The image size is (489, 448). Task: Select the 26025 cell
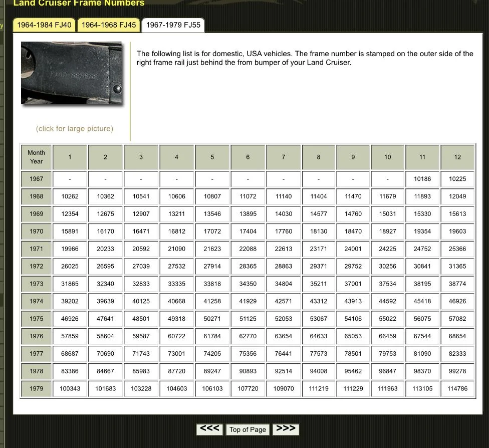[x=70, y=267]
